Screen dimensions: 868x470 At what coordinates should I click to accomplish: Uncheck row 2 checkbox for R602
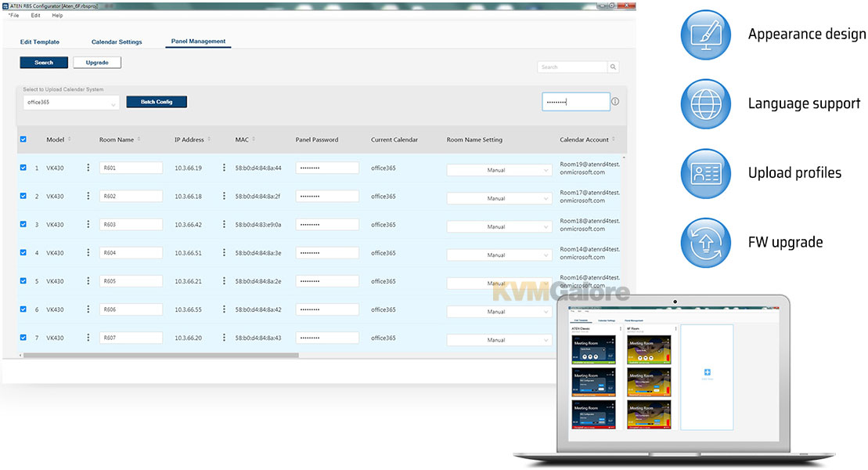pyautogui.click(x=23, y=196)
